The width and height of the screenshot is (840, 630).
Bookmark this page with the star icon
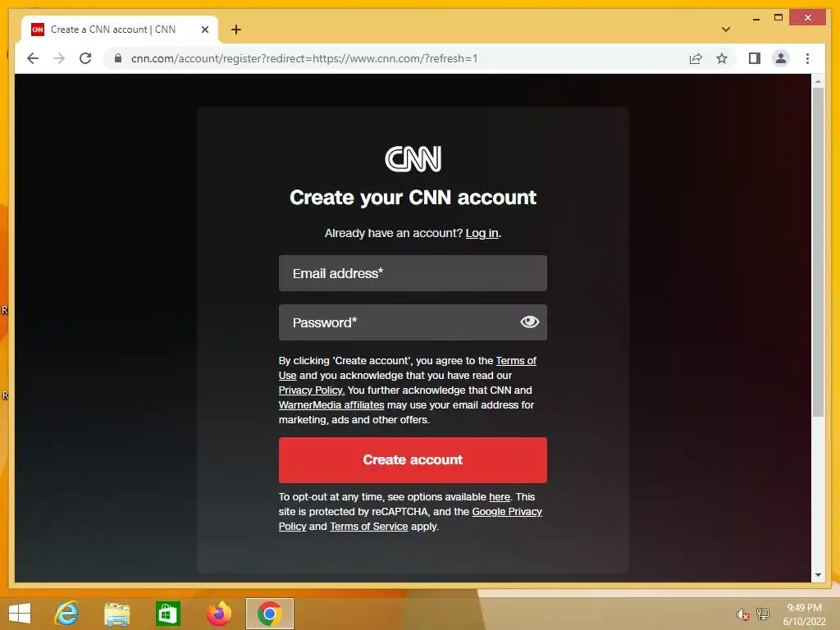coord(722,58)
